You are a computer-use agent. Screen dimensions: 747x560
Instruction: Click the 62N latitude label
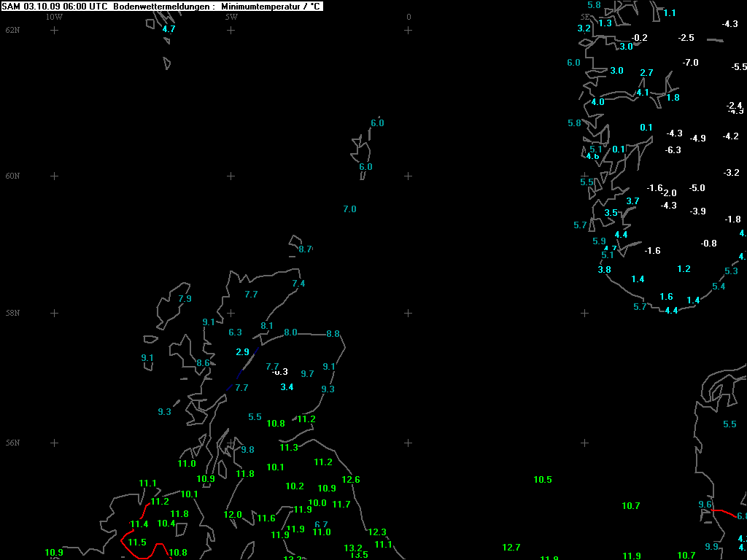tap(12, 30)
